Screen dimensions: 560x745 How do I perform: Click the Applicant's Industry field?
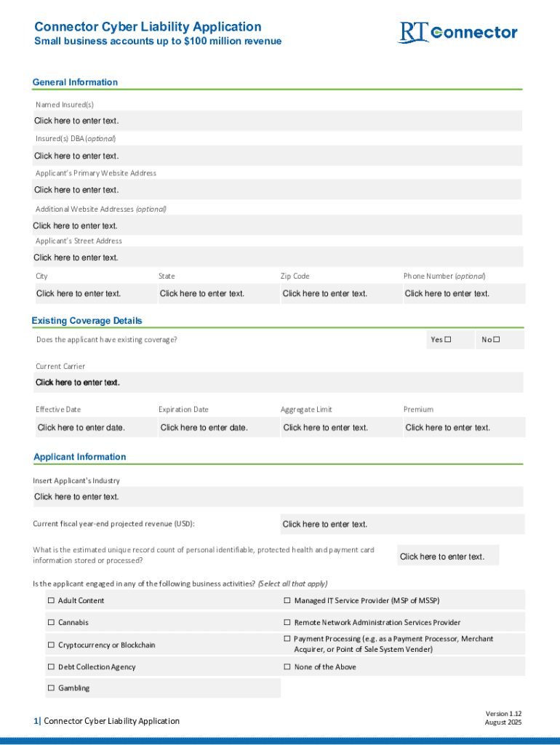point(277,497)
